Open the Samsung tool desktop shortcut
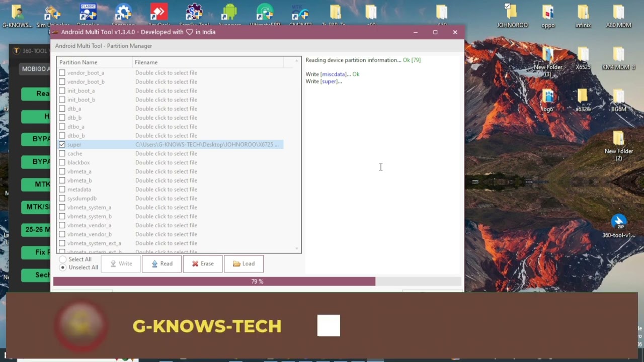 click(x=123, y=15)
